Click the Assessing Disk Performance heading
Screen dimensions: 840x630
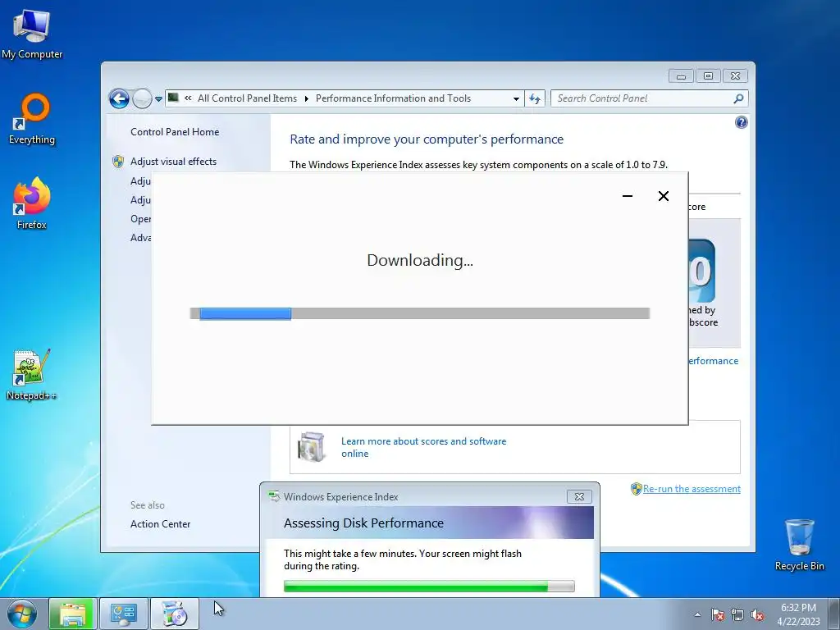[x=363, y=523]
